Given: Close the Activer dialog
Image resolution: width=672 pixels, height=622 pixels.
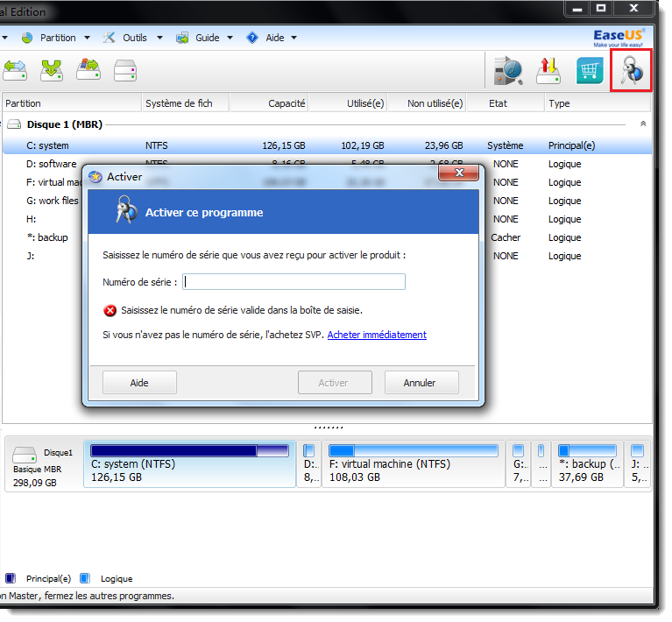Looking at the screenshot, I should tap(457, 175).
